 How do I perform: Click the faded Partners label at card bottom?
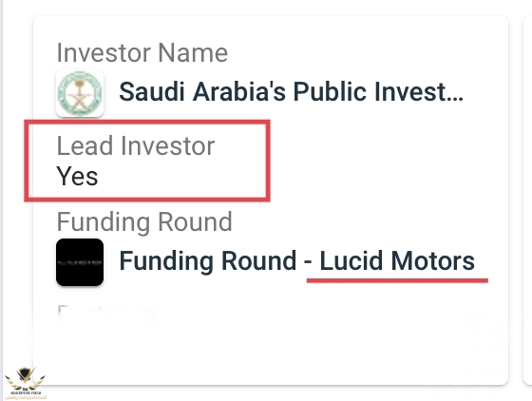pos(106,315)
